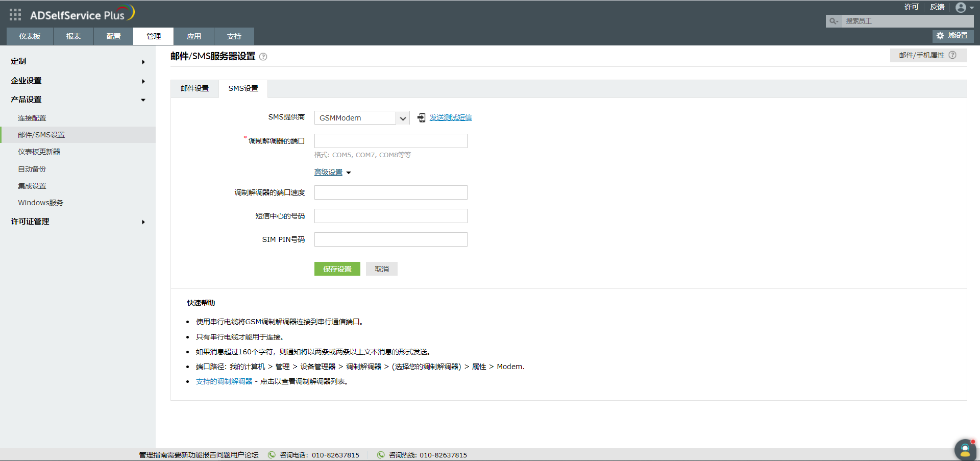The height and width of the screenshot is (461, 980).
Task: Open 仪表板更新器 in the sidebar
Action: 39,152
